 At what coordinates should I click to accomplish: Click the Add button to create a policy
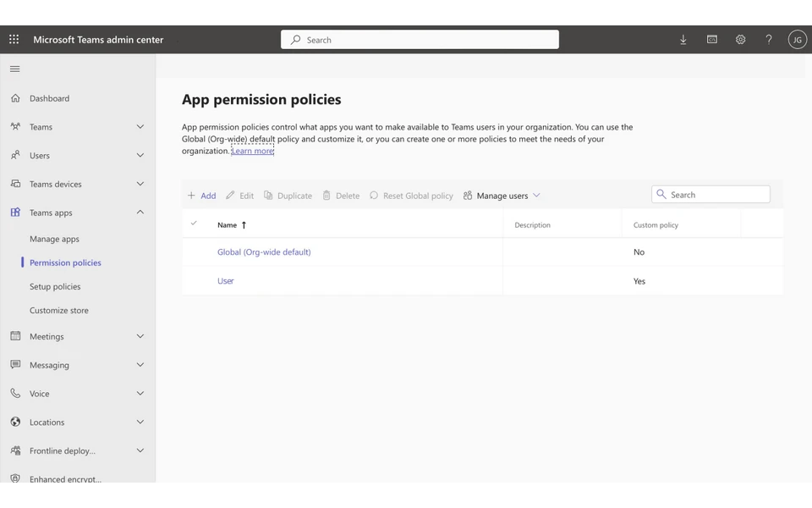202,196
